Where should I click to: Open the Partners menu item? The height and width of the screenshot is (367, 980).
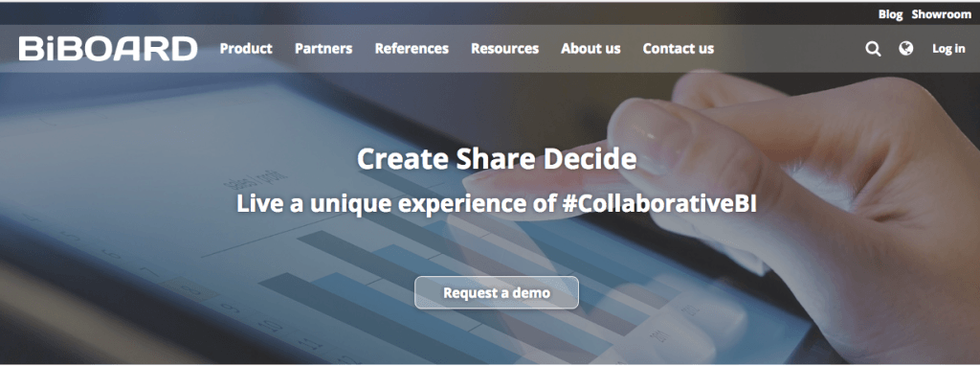323,48
